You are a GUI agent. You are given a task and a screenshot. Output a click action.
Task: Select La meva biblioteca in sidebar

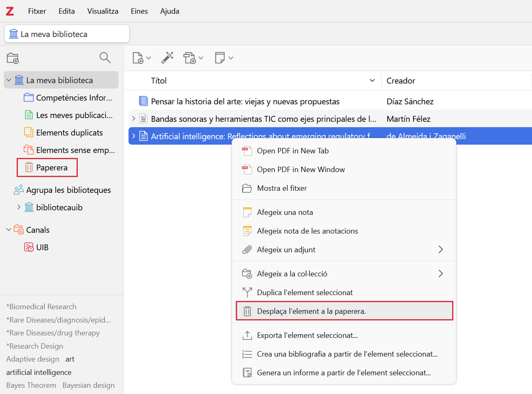coord(61,80)
